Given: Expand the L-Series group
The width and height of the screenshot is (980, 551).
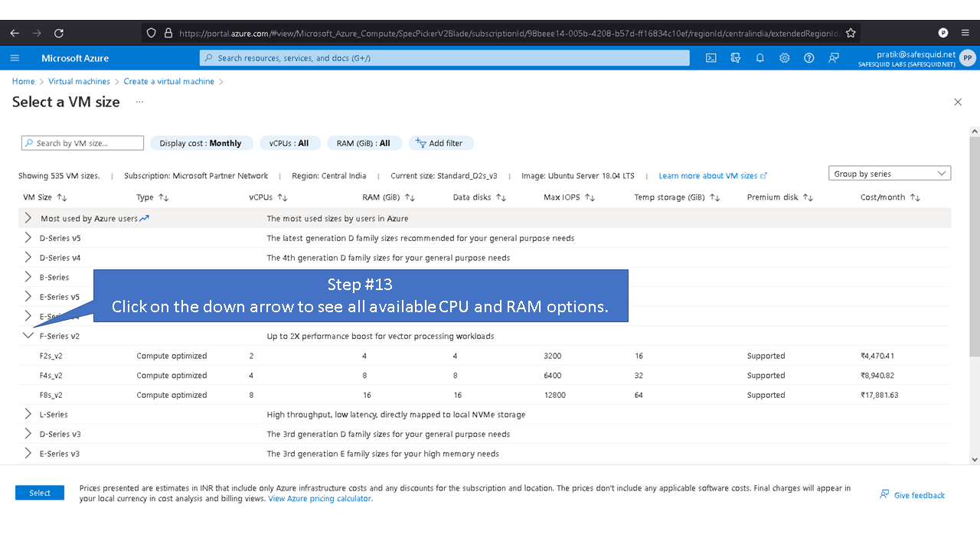Looking at the screenshot, I should point(28,414).
